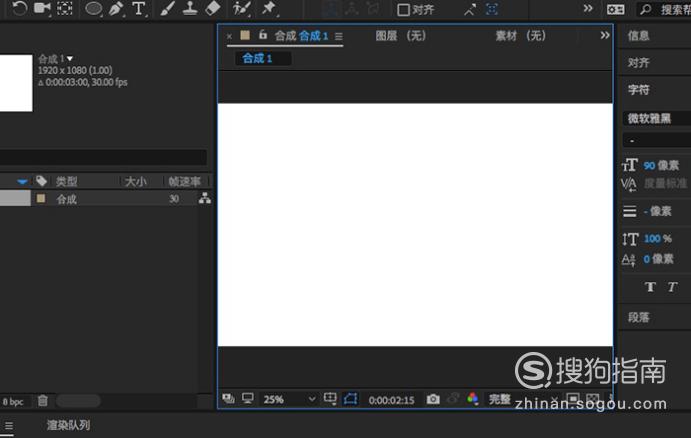Select the Ellipse shape tool
Screen dimensions: 691x438
93,8
